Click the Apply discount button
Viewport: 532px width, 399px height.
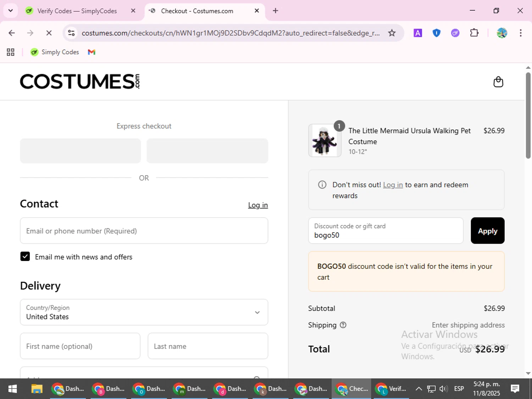(x=487, y=231)
